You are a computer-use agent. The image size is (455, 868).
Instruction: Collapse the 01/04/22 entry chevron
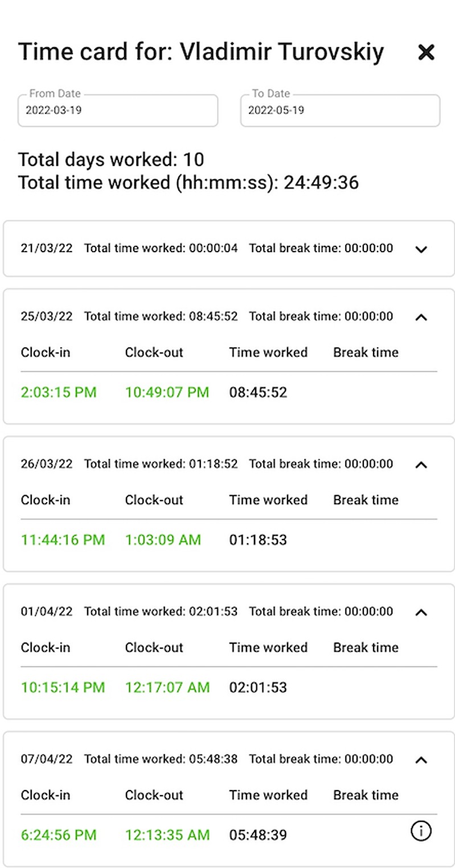coord(421,612)
